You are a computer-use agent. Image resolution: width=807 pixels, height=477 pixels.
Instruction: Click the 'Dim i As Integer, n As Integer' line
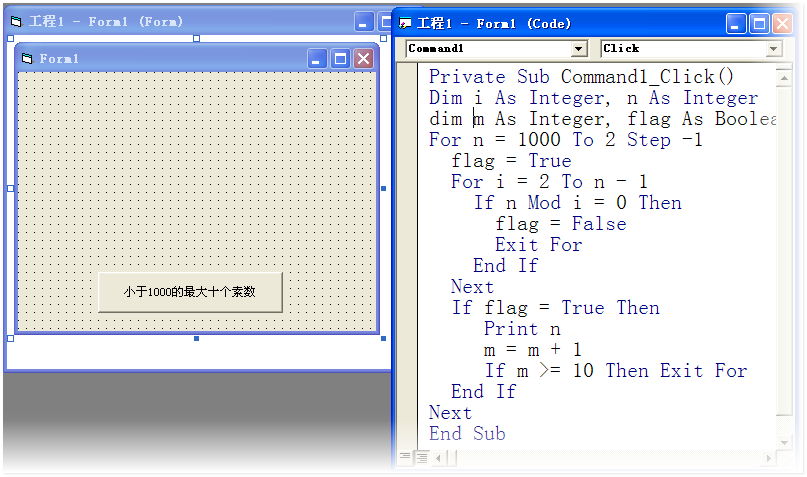593,98
